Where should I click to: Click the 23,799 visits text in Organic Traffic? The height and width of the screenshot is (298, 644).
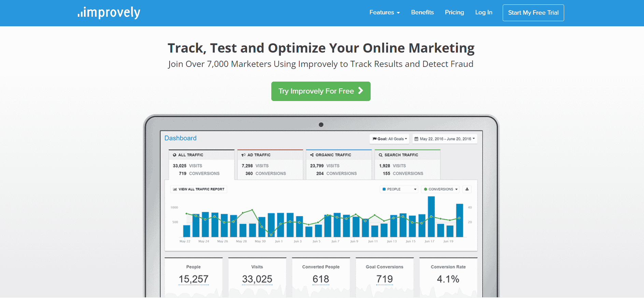click(x=325, y=166)
